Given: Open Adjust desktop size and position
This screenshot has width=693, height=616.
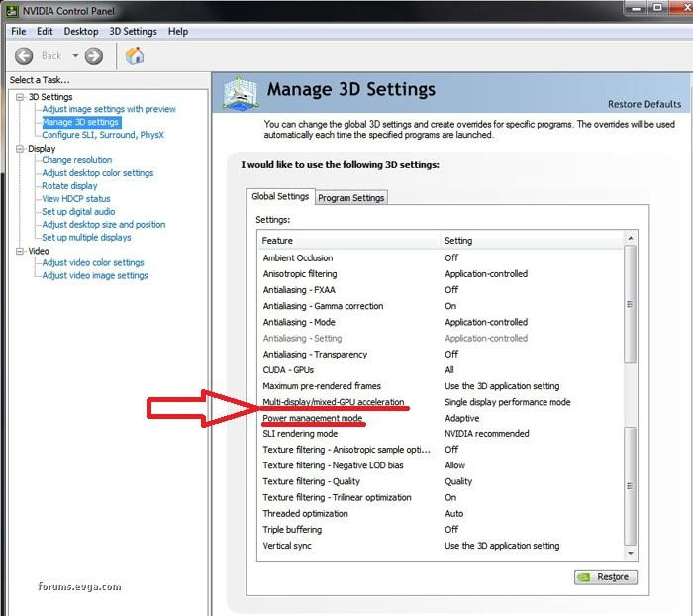Looking at the screenshot, I should [103, 225].
